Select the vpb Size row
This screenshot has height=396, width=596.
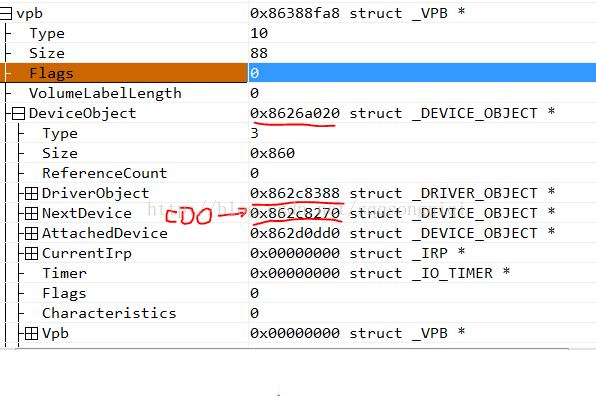pyautogui.click(x=298, y=53)
